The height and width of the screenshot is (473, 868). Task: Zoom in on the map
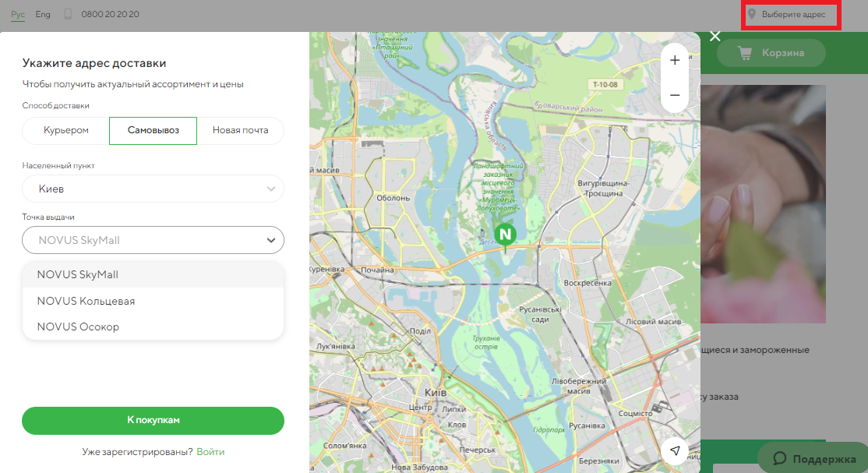click(675, 60)
